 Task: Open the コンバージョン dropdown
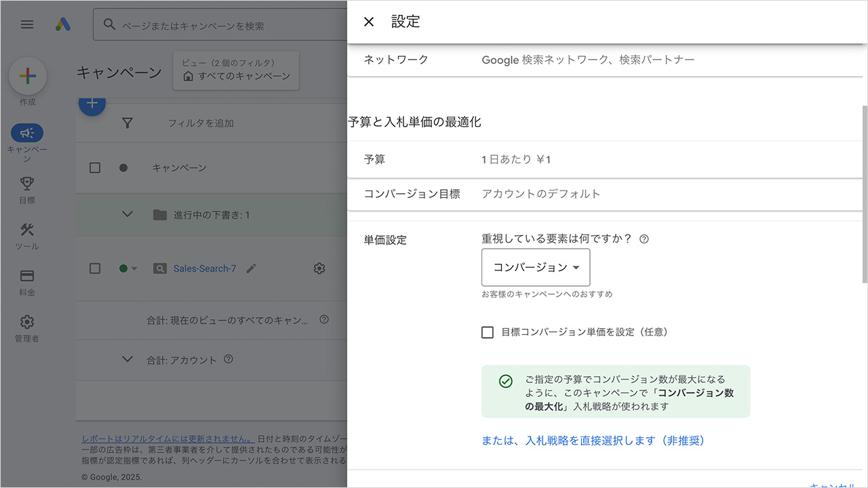point(536,267)
